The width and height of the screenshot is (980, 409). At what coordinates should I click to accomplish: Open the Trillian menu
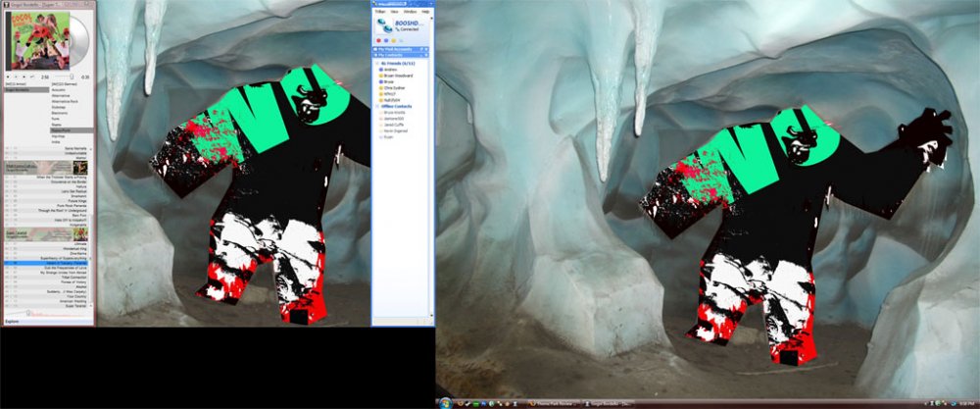378,11
